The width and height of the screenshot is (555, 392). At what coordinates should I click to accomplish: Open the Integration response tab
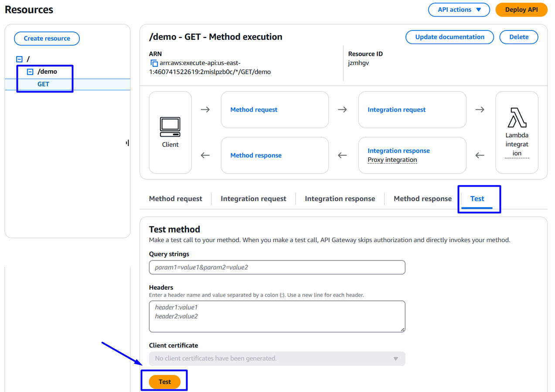click(x=340, y=199)
